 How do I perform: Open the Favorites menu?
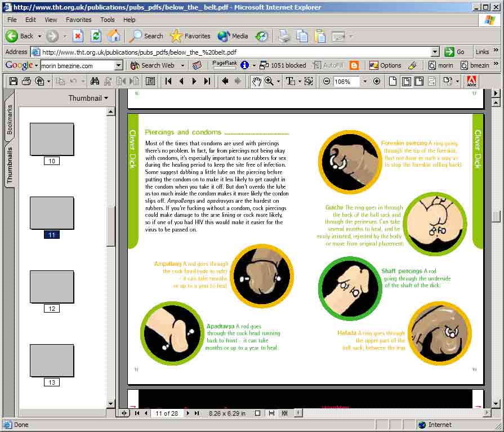pyautogui.click(x=79, y=20)
